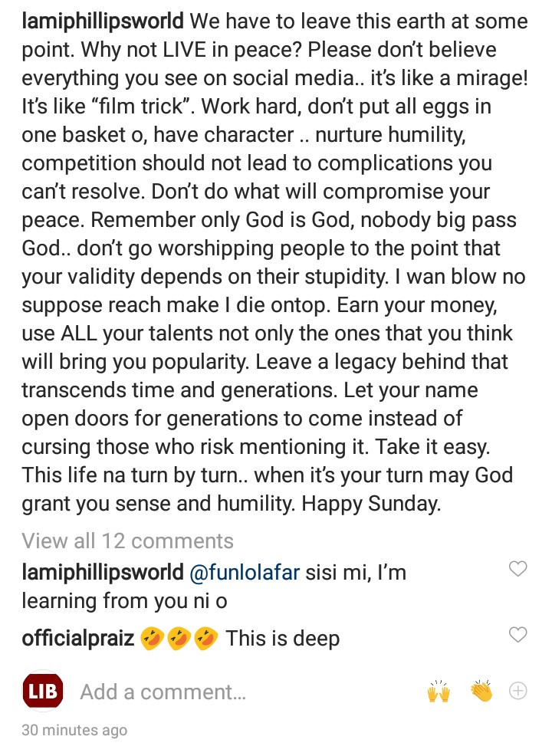The image size is (552, 756).
Task: Select the 'learning from you ni o' reply text
Action: [124, 601]
